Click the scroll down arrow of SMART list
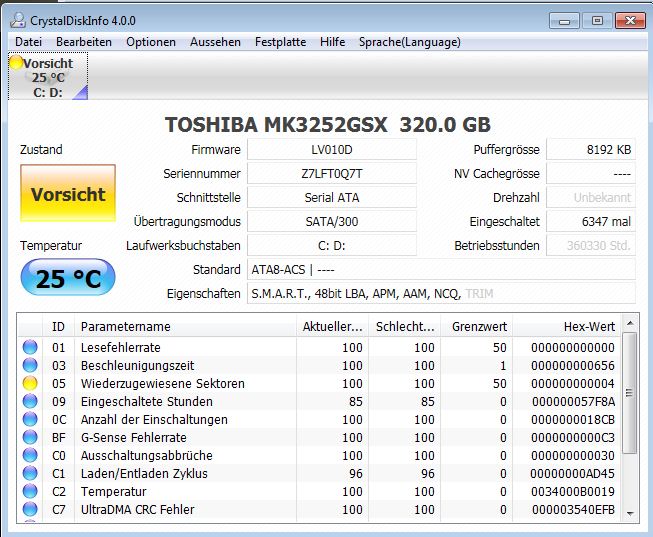Image resolution: width=653 pixels, height=537 pixels. click(630, 514)
